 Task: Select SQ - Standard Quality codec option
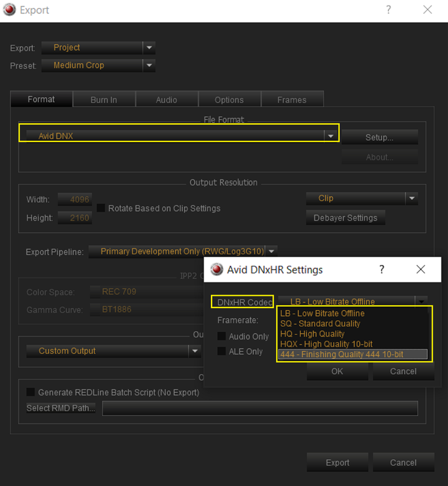point(353,324)
